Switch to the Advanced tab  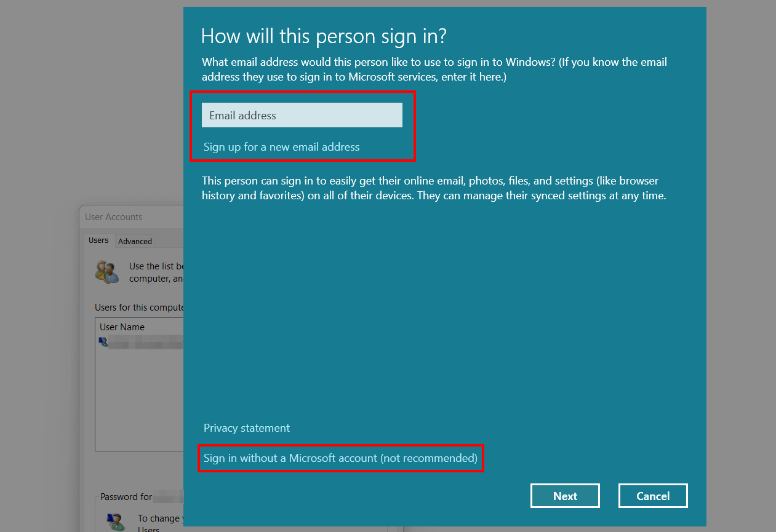[x=135, y=241]
